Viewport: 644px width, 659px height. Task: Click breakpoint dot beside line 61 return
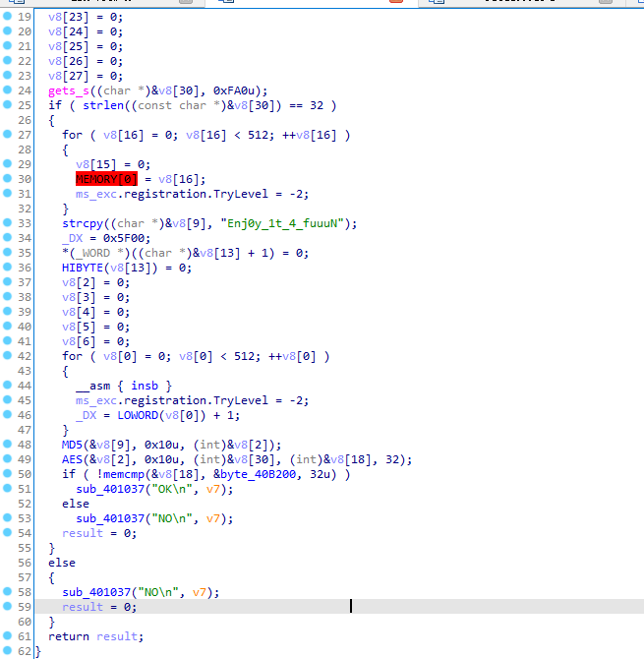8,636
